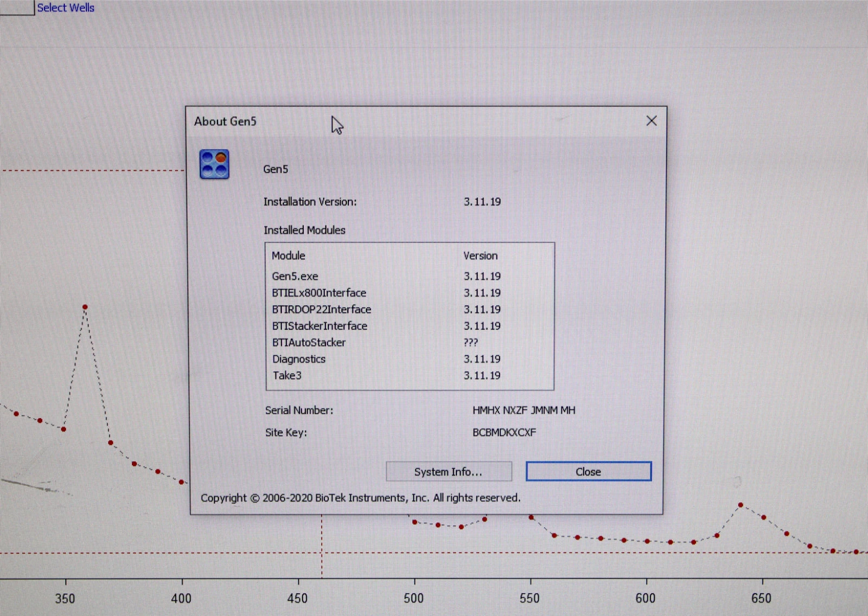The height and width of the screenshot is (616, 868).
Task: Select the Take3 module entry
Action: (x=287, y=376)
